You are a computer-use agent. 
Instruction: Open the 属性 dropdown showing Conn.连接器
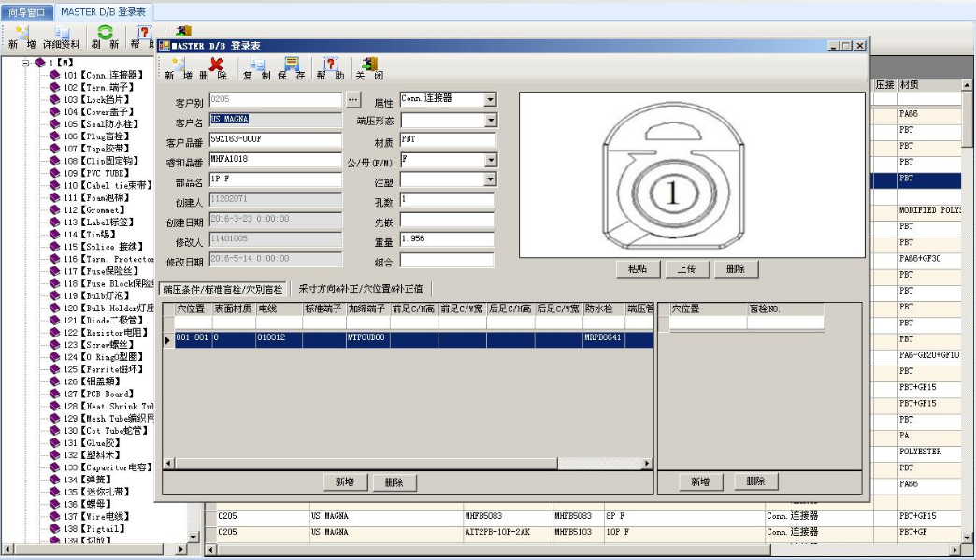(x=490, y=99)
